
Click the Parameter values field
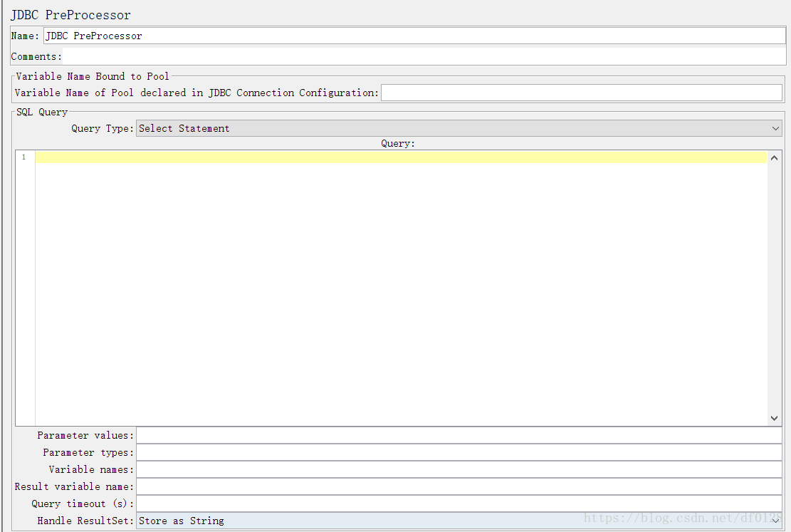click(459, 435)
